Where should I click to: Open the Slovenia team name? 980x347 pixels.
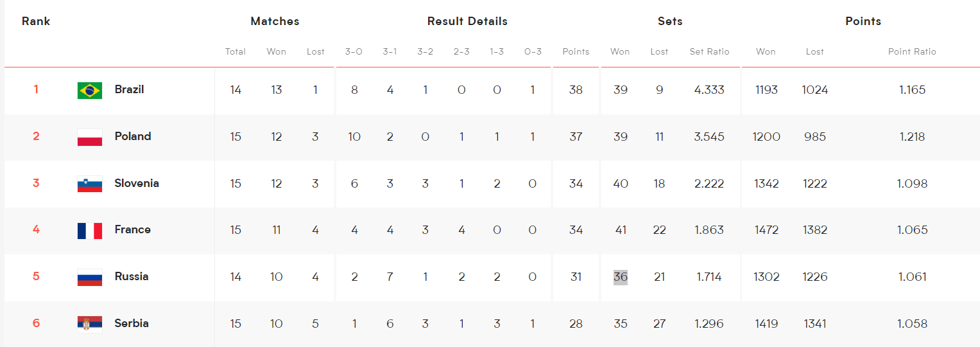[x=137, y=183]
